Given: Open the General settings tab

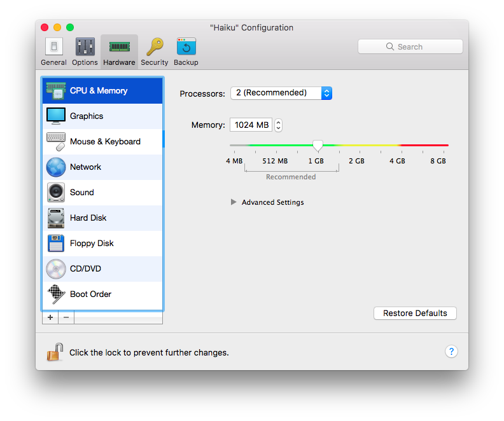Looking at the screenshot, I should coord(53,51).
